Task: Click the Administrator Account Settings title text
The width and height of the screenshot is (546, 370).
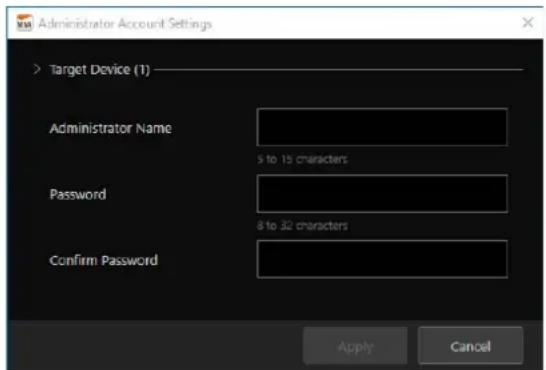Action: tap(125, 24)
